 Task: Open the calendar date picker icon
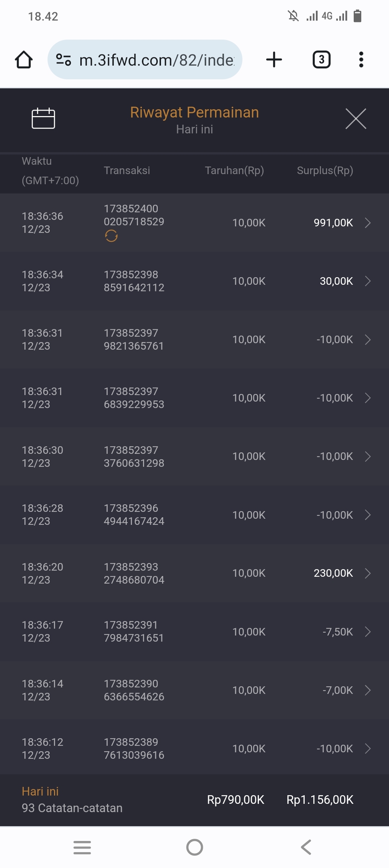(43, 118)
